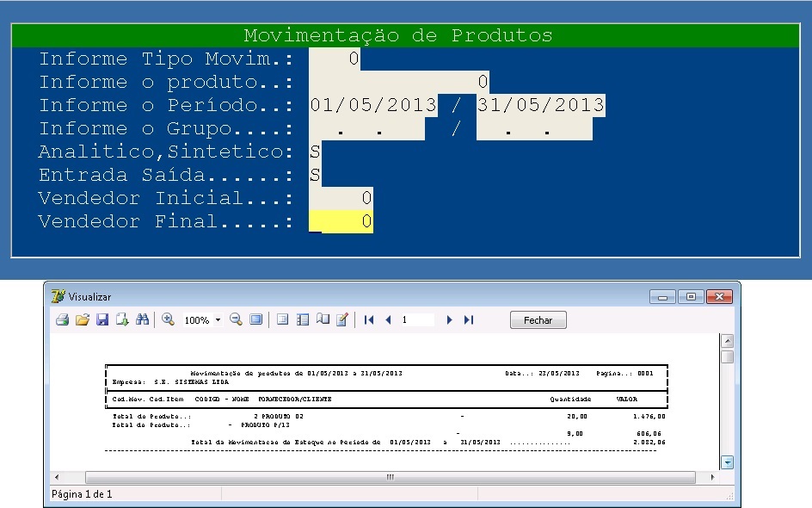Click the export report icon

click(x=122, y=319)
